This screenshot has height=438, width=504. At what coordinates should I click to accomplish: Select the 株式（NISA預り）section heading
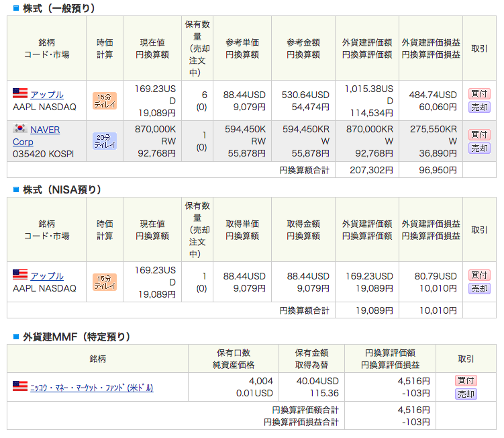62,189
